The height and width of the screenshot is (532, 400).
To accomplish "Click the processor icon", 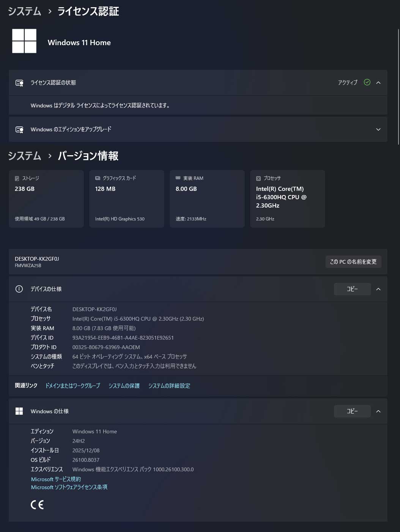I will tap(258, 178).
